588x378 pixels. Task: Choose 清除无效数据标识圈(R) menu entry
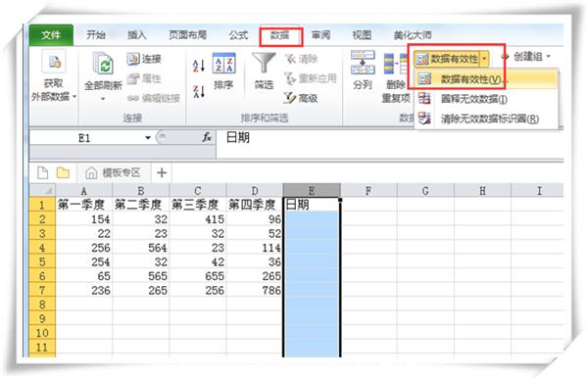click(486, 119)
